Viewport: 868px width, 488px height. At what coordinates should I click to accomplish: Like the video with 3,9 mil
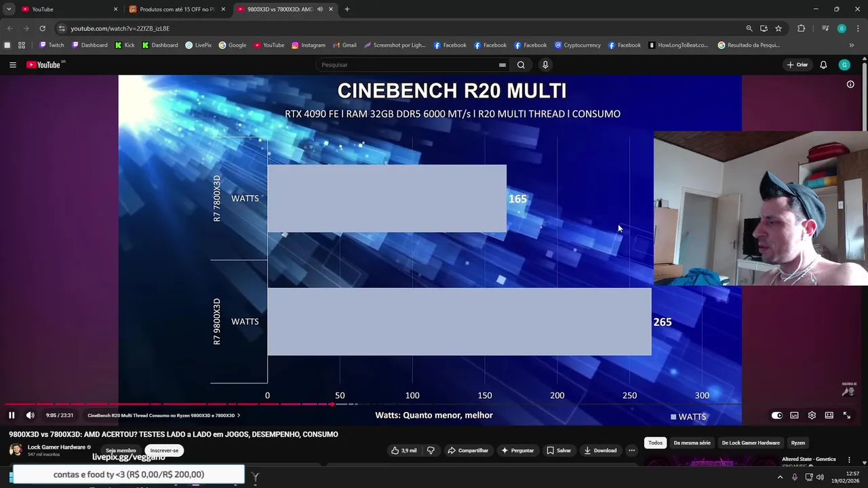404,451
